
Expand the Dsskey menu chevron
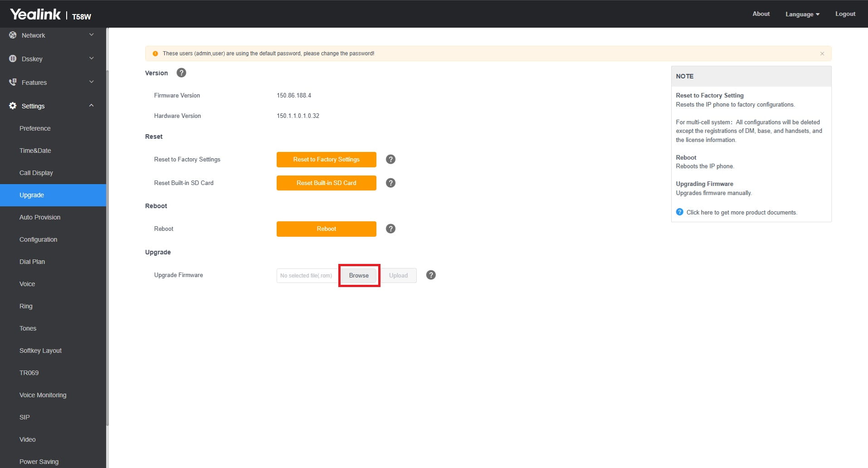(x=91, y=58)
